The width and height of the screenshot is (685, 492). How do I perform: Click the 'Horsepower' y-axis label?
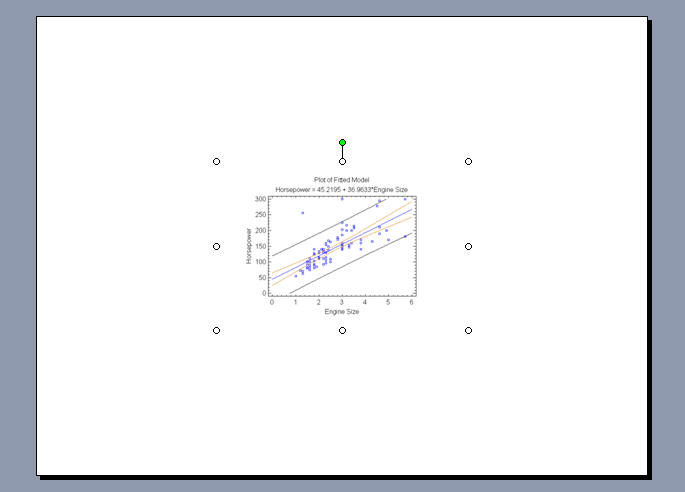[x=249, y=246]
